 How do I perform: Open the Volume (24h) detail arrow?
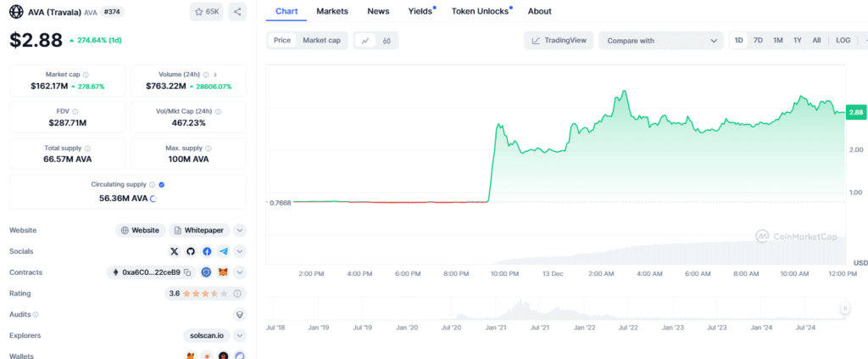(215, 74)
